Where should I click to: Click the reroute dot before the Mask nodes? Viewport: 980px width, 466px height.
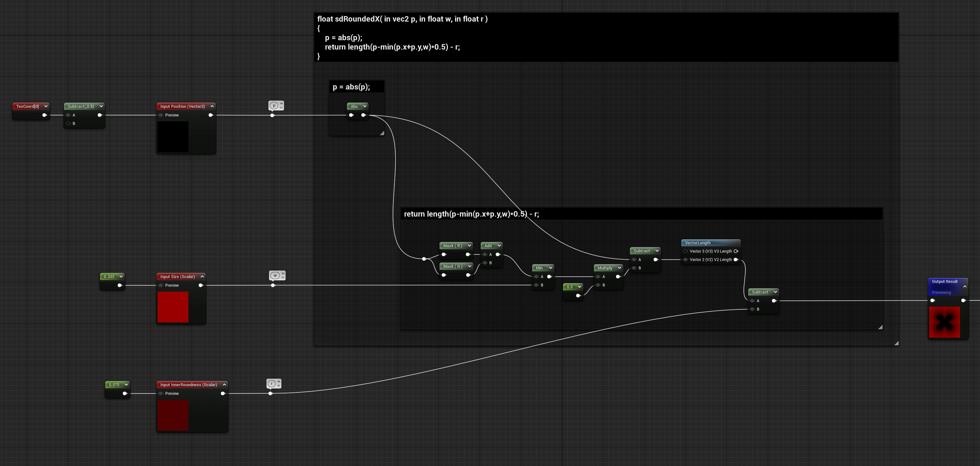424,259
